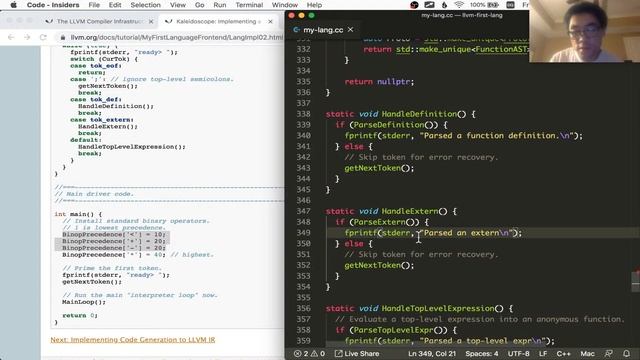640x360 pixels.
Task: Click the Mac configuration status item
Action: pyautogui.click(x=587, y=353)
